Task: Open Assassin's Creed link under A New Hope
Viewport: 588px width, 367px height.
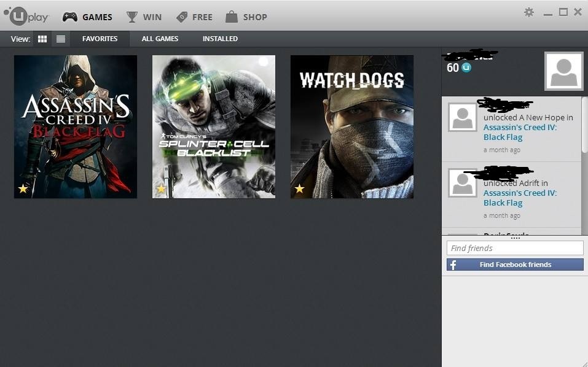Action: (x=520, y=132)
